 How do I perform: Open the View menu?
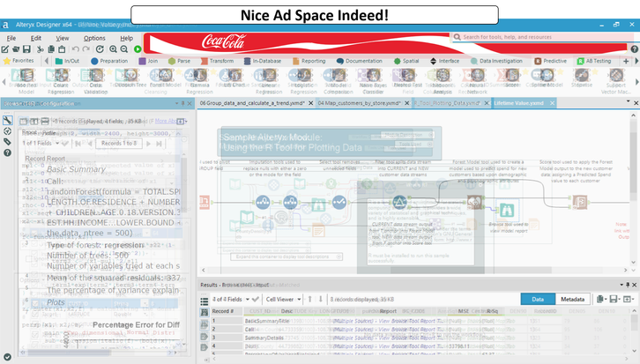click(x=62, y=38)
